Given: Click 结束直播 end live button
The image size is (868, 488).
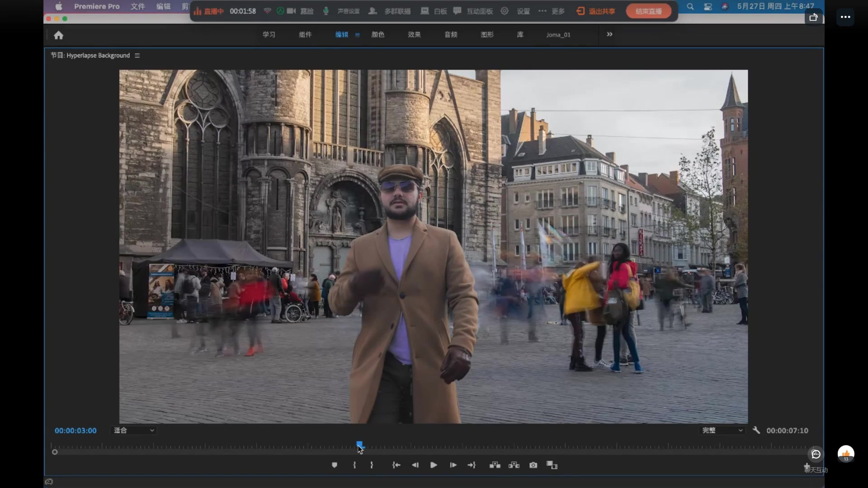Looking at the screenshot, I should [649, 11].
